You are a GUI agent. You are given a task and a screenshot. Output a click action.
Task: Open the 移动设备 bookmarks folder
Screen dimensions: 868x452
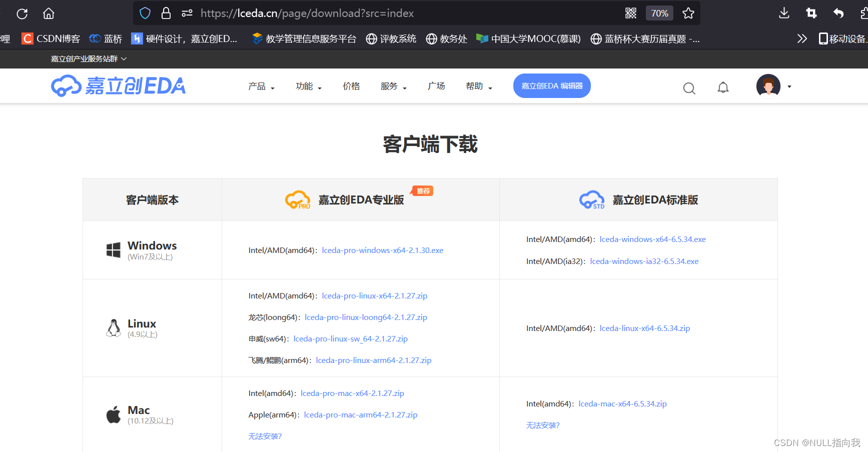(843, 38)
